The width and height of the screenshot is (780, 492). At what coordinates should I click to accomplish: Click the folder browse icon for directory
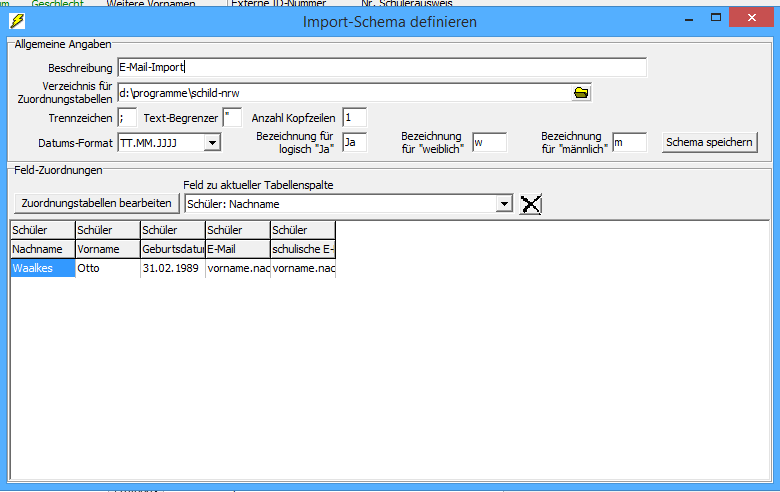point(581,93)
